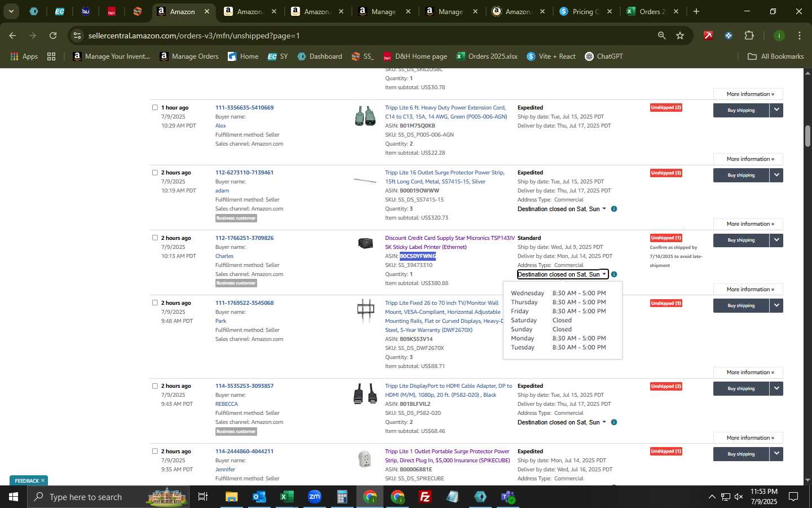
Task: Open the All Bookmarks folder
Action: click(x=775, y=56)
